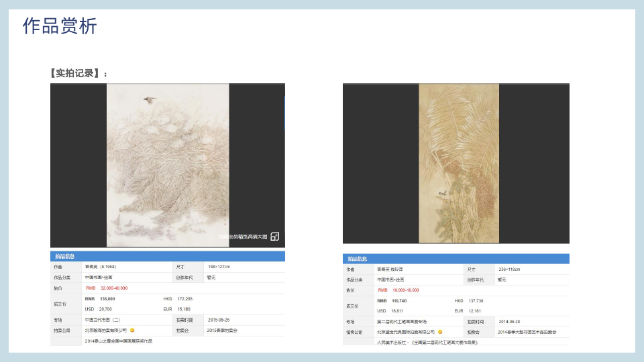Click verified badge beside 北京翰海拍卖有限公司
The width and height of the screenshot is (644, 362).
tap(132, 330)
